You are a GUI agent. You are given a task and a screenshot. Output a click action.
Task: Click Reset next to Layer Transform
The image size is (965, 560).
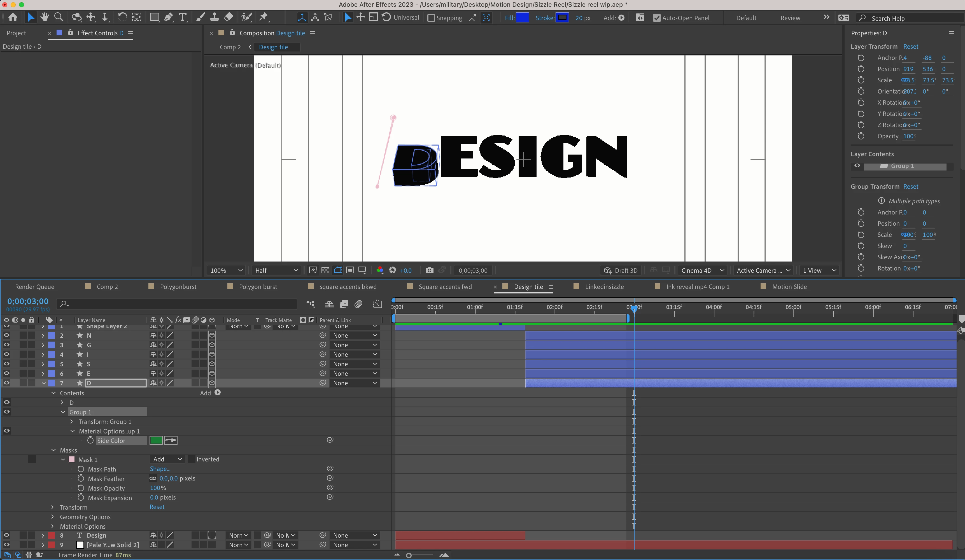click(910, 47)
